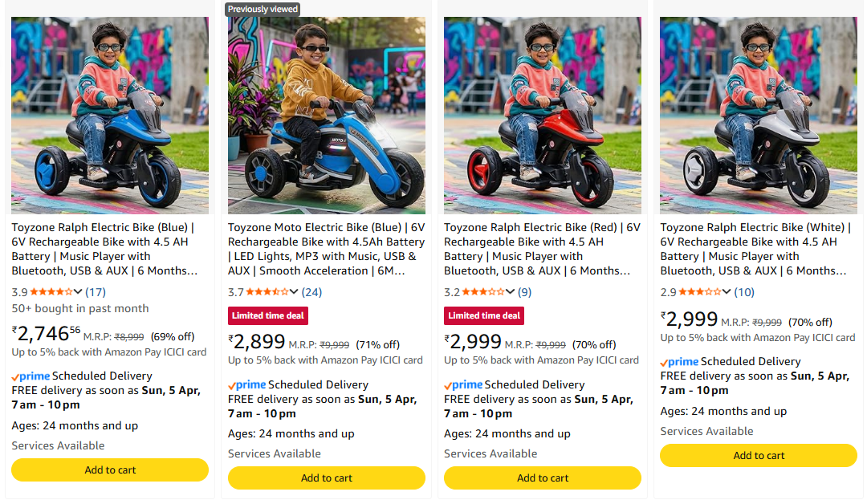Expand rating breakdown for 3.7-star Moto bike
This screenshot has height=504, width=867.
(294, 292)
